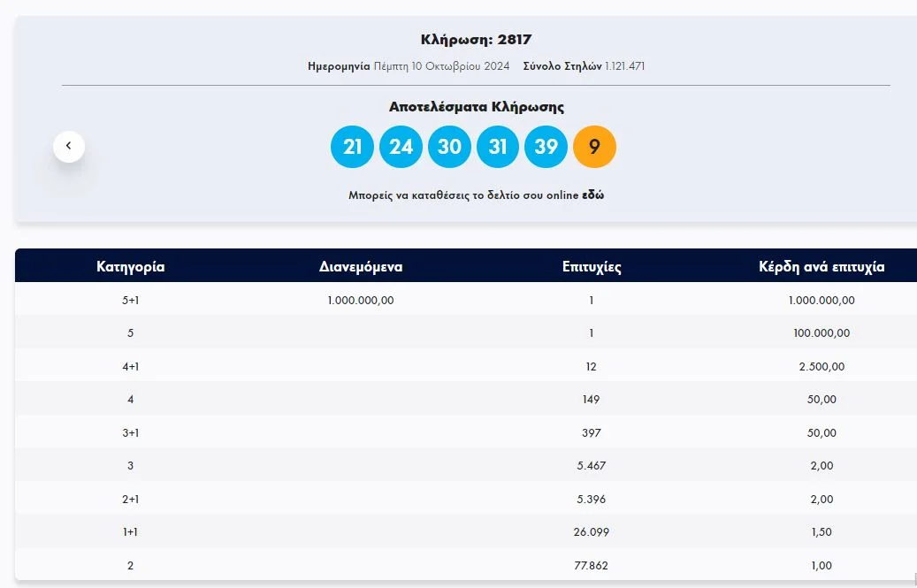Image resolution: width=917 pixels, height=588 pixels.
Task: Click the previous draw arrow button
Action: 69,146
